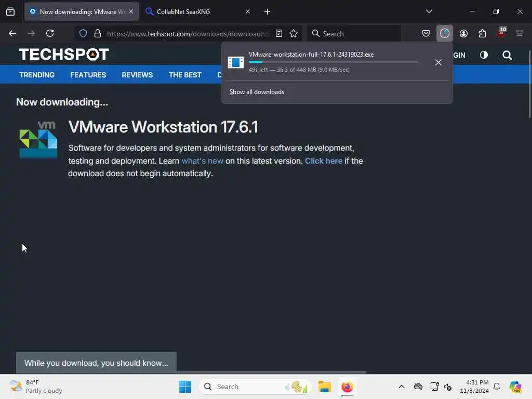
Task: Open Firefox account icon
Action: pos(463,33)
